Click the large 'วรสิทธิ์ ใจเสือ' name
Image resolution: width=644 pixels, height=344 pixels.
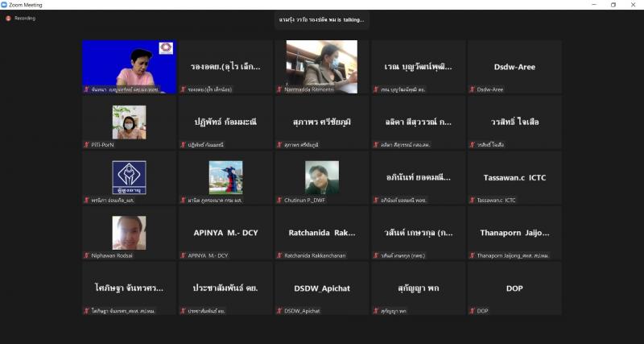tap(514, 122)
